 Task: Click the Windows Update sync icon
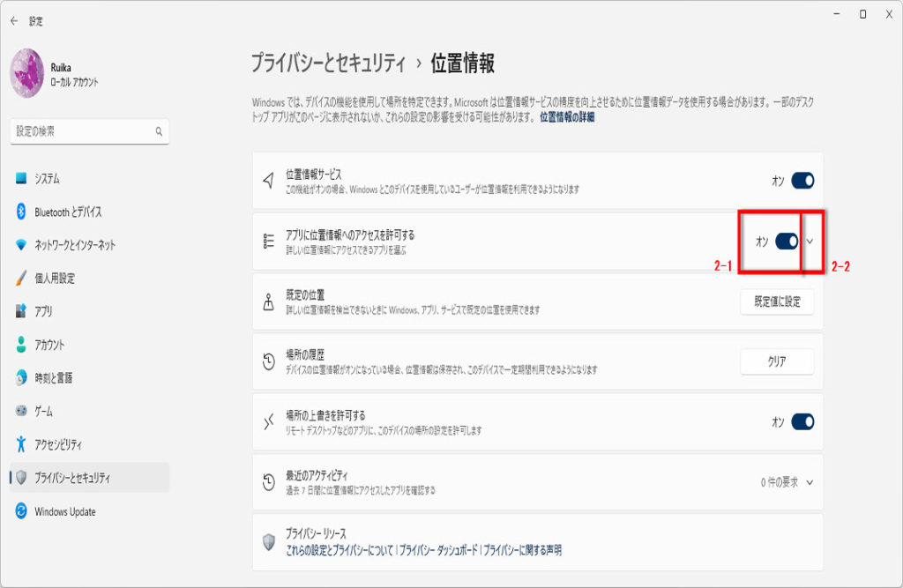pyautogui.click(x=21, y=511)
